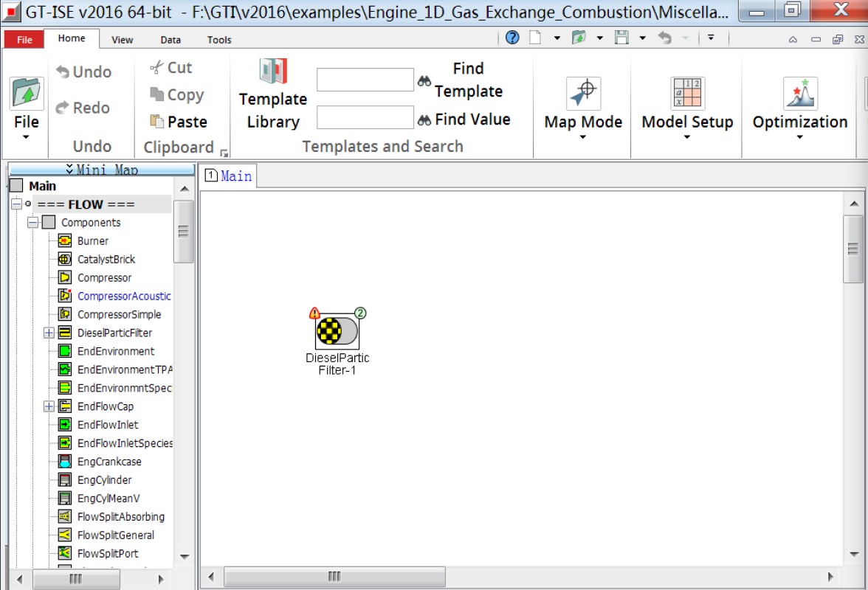
Task: Open Model Setup
Action: coord(686,100)
